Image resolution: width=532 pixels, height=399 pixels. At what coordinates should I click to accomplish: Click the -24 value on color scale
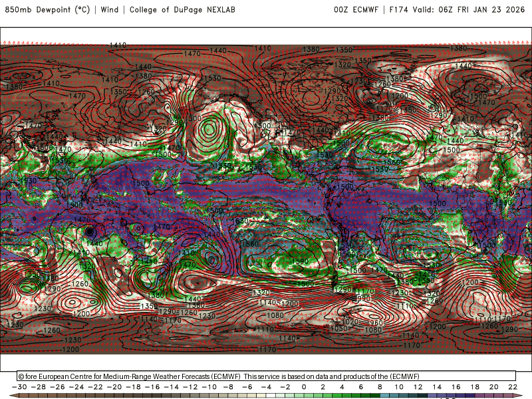coord(76,387)
